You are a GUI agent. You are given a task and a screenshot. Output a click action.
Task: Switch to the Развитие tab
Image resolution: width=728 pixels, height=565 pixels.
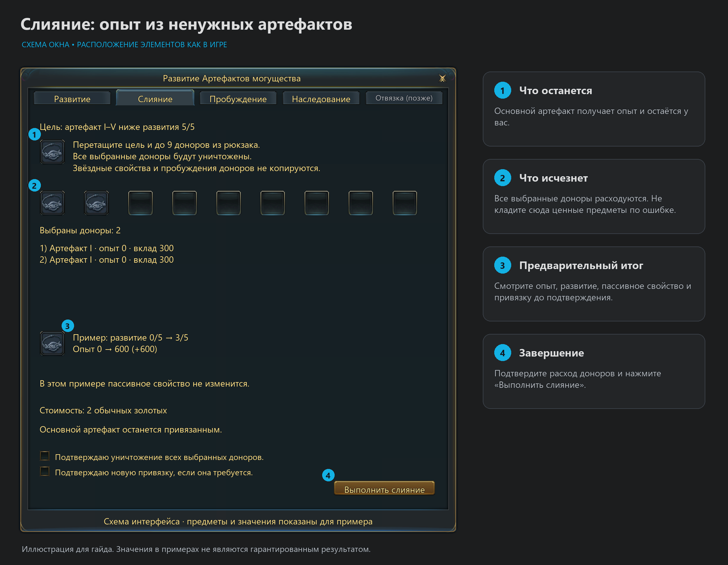click(x=72, y=99)
